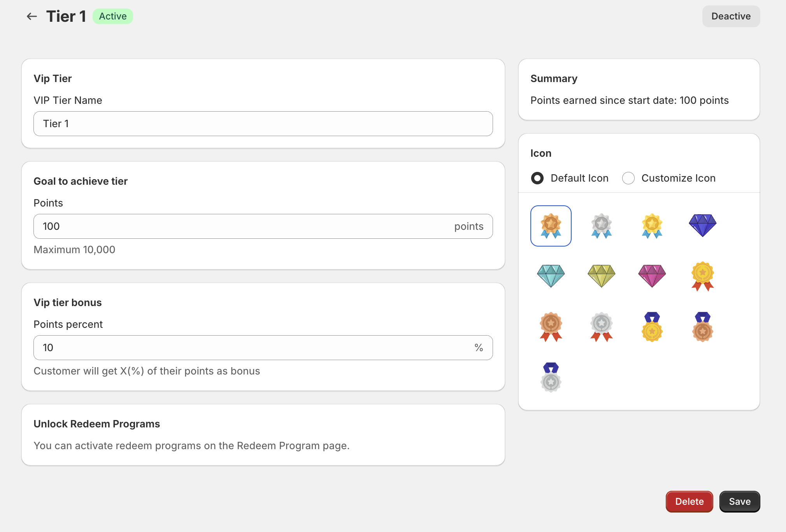Choose the bronze medallion with purple strap
This screenshot has height=532, width=786.
click(703, 327)
